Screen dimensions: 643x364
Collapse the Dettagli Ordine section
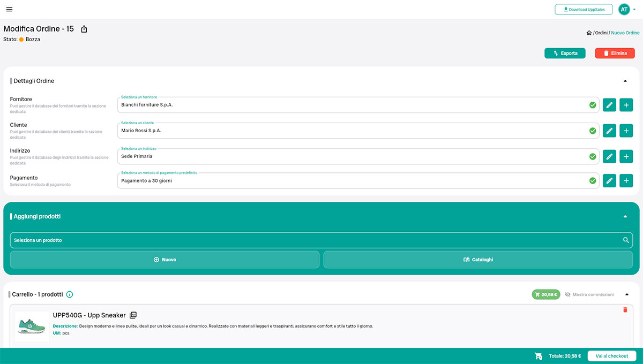(624, 80)
